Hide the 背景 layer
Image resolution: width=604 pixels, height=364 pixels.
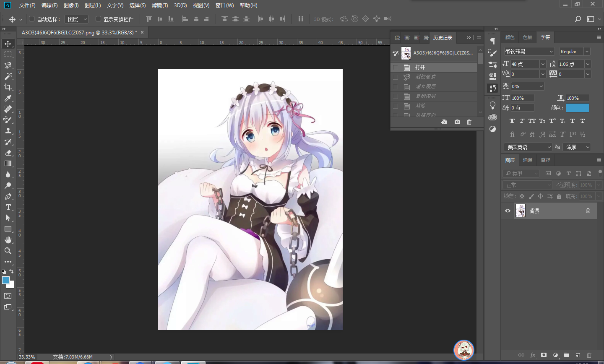pyautogui.click(x=508, y=211)
